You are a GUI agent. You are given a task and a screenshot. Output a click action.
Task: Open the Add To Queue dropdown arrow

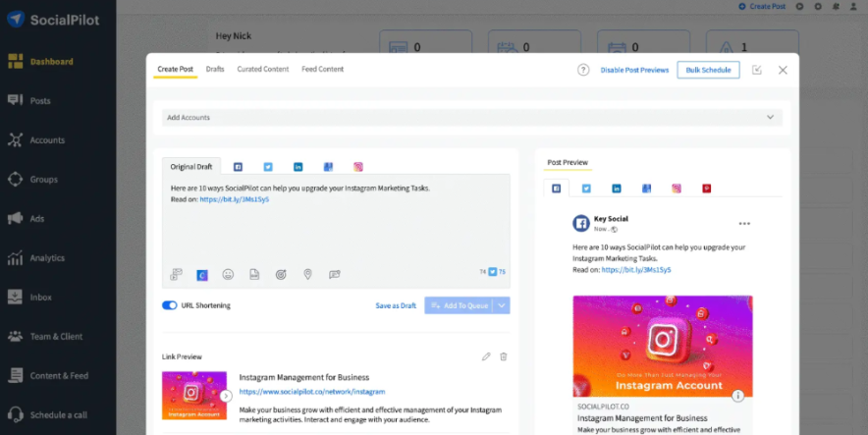(502, 305)
